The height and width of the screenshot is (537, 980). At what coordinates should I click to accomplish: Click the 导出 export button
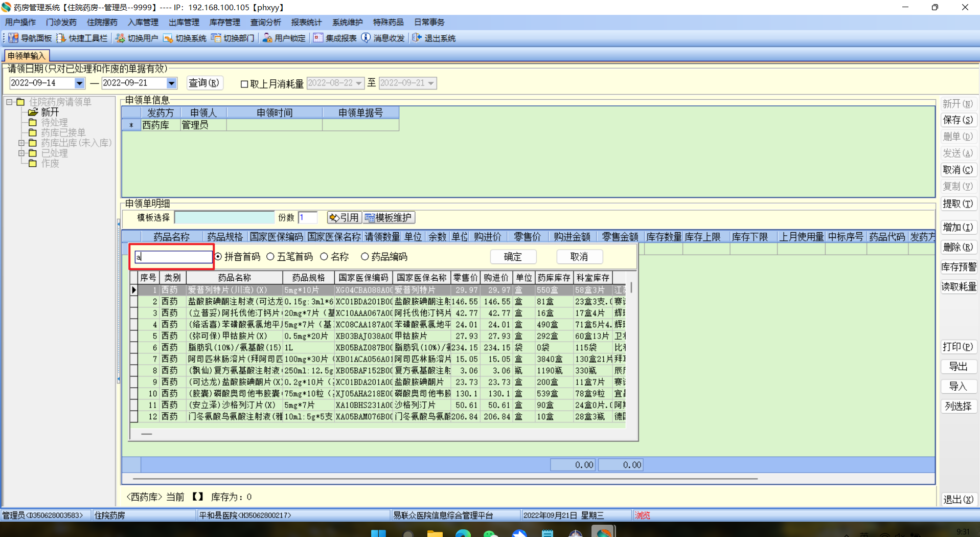[958, 367]
